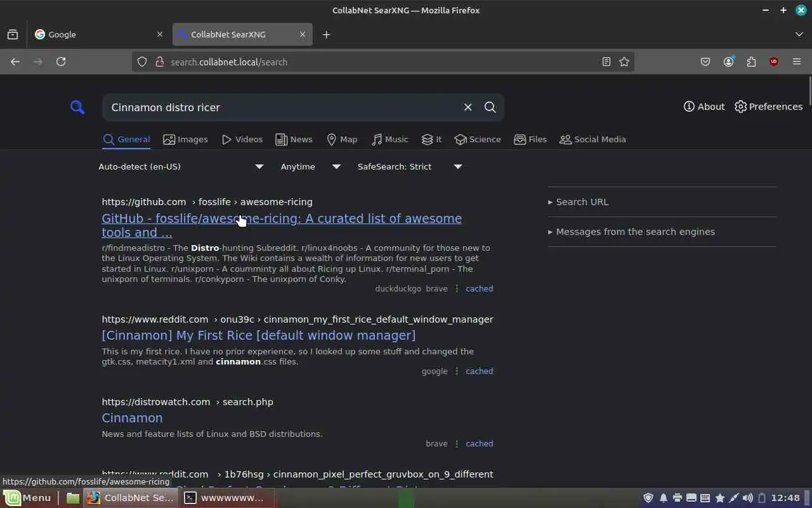
Task: Open options menu for the distrowatch result
Action: click(x=457, y=443)
